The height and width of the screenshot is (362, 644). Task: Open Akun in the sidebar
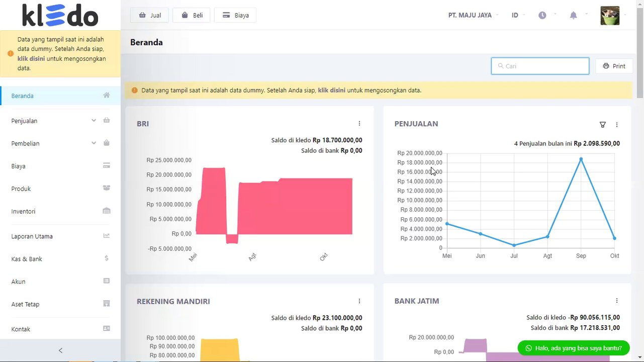(x=60, y=282)
